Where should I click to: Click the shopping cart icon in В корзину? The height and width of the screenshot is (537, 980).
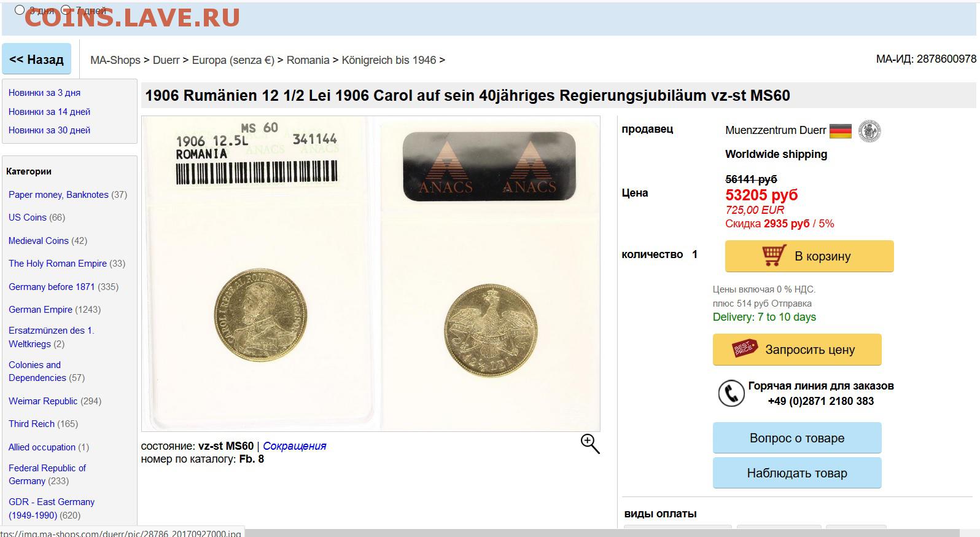click(774, 256)
